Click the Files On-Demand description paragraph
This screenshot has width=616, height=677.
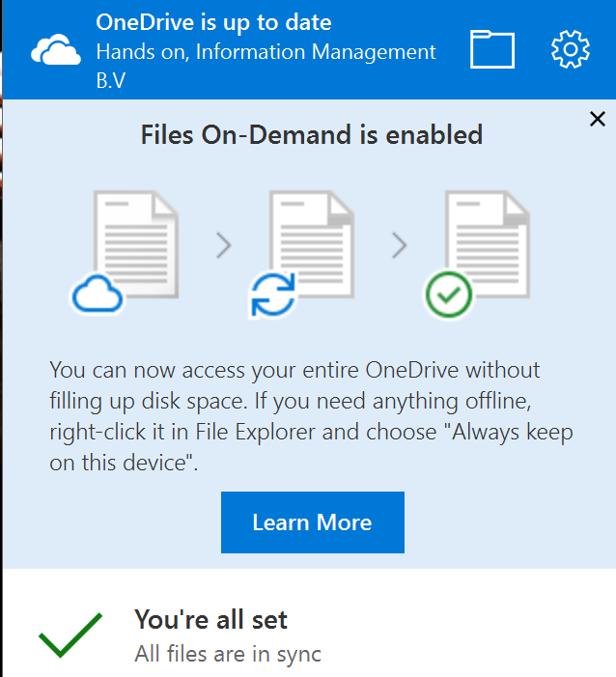pos(311,415)
